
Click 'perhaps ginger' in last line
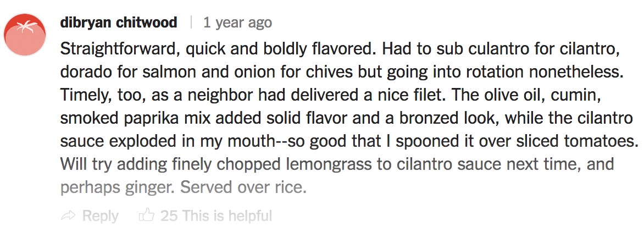[x=117, y=187]
